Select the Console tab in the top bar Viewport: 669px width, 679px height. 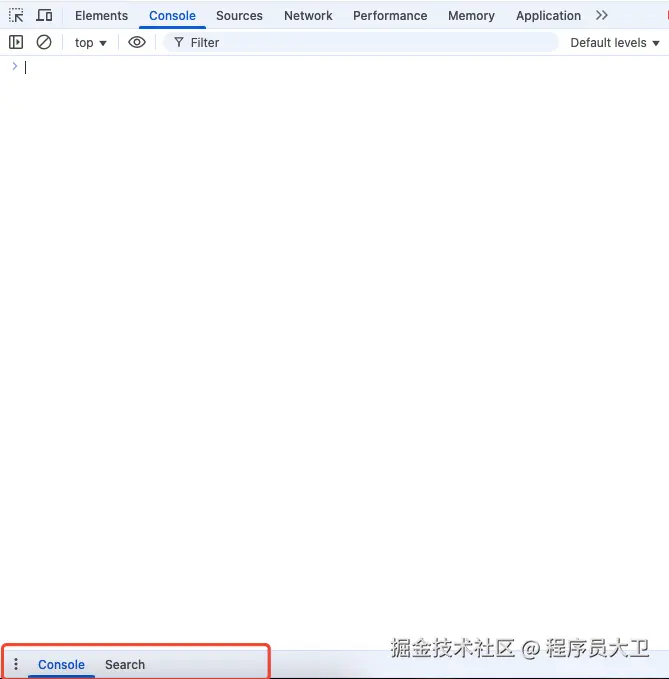pyautogui.click(x=172, y=15)
